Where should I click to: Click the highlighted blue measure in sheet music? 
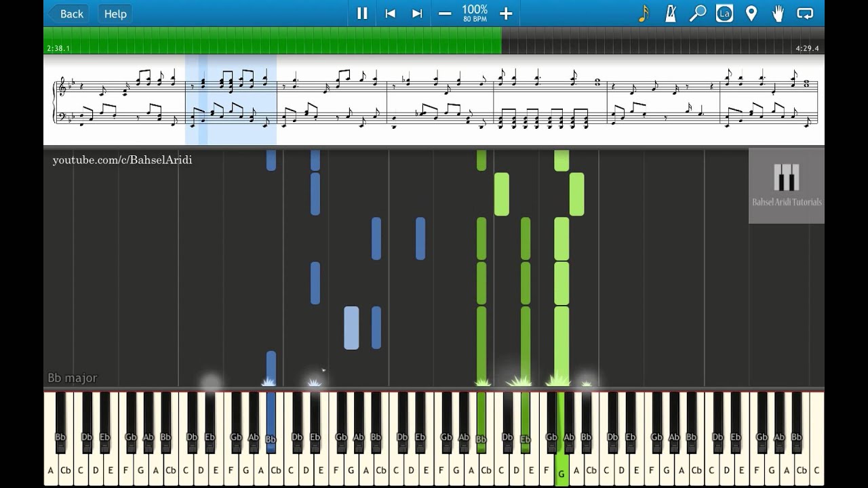(231, 100)
